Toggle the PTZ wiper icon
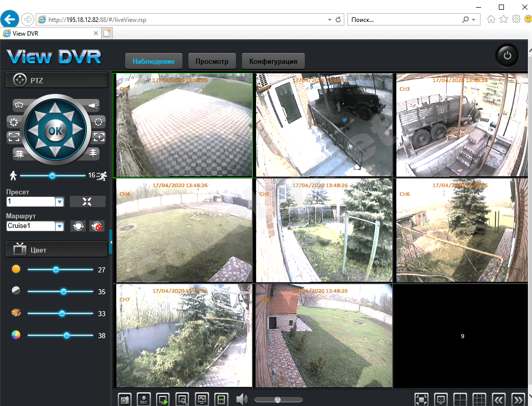Screen dimensions: 532x406 tap(19, 105)
